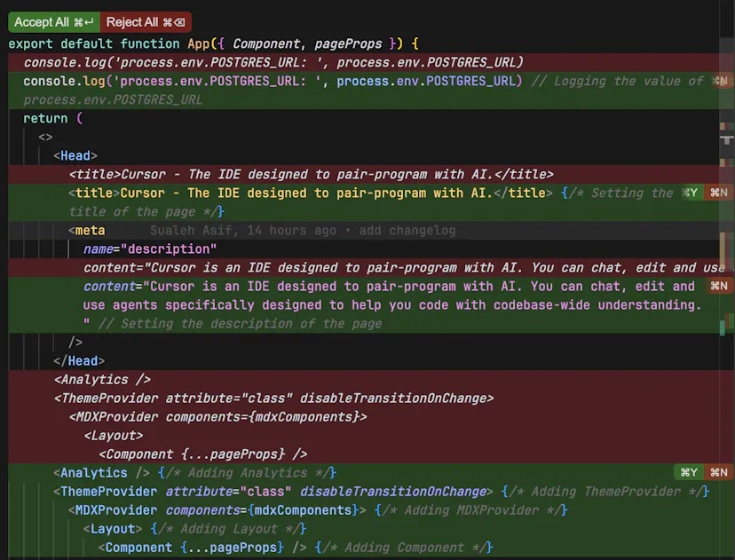This screenshot has height=560, width=735.
Task: Click the comment 'Adding Layout'
Action: click(229, 529)
